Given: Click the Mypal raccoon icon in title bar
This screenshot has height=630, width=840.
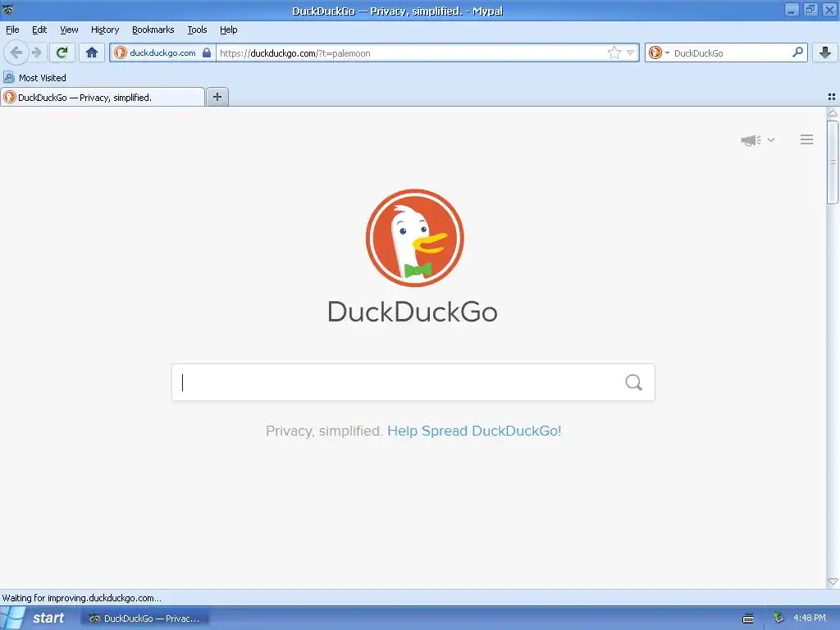Looking at the screenshot, I should pos(8,8).
